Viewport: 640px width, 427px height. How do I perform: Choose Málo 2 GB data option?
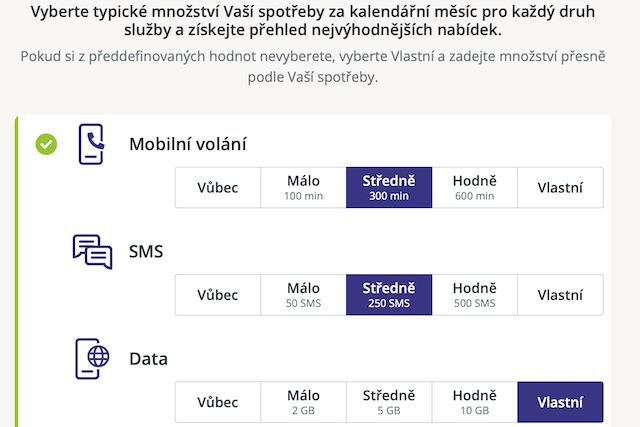point(303,402)
